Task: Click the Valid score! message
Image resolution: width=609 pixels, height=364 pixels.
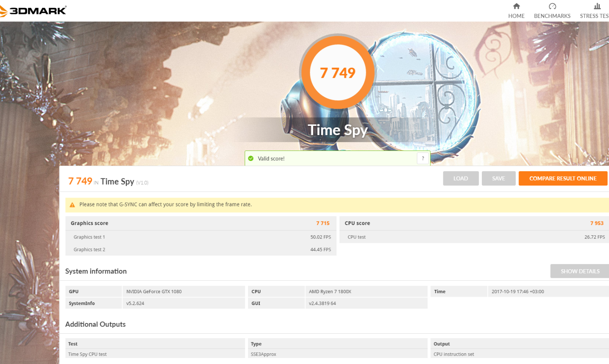Action: click(271, 159)
